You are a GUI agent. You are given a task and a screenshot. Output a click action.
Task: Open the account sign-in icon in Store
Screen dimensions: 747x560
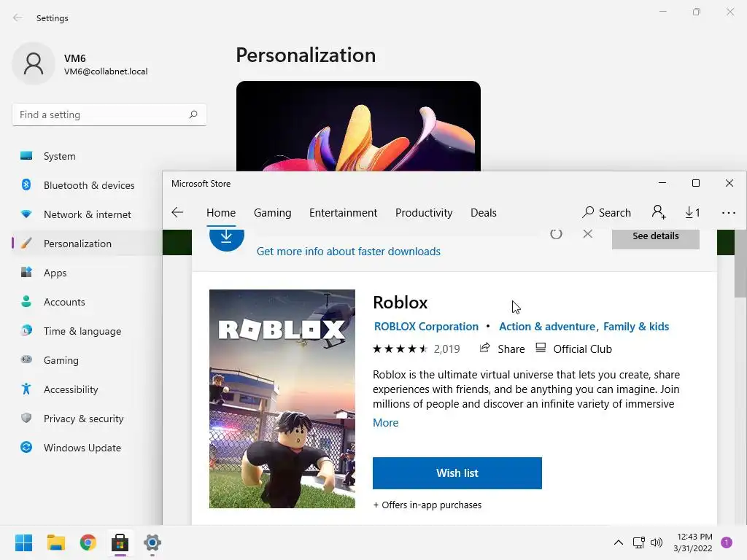[x=659, y=212]
